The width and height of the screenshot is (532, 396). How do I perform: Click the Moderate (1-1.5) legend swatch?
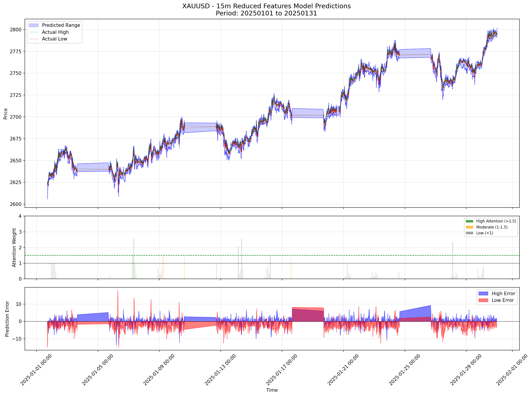coord(469,227)
